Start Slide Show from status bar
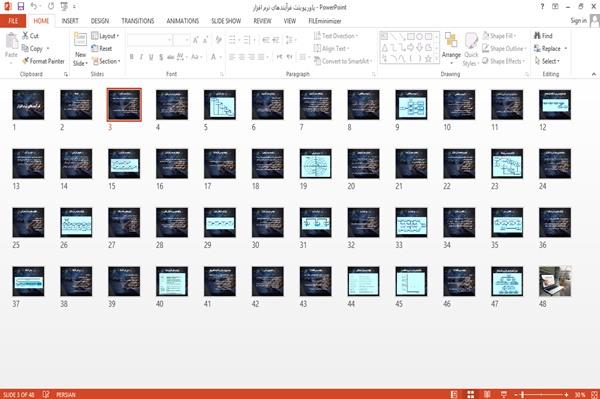Viewport: 600px width, 399px height. (504, 394)
